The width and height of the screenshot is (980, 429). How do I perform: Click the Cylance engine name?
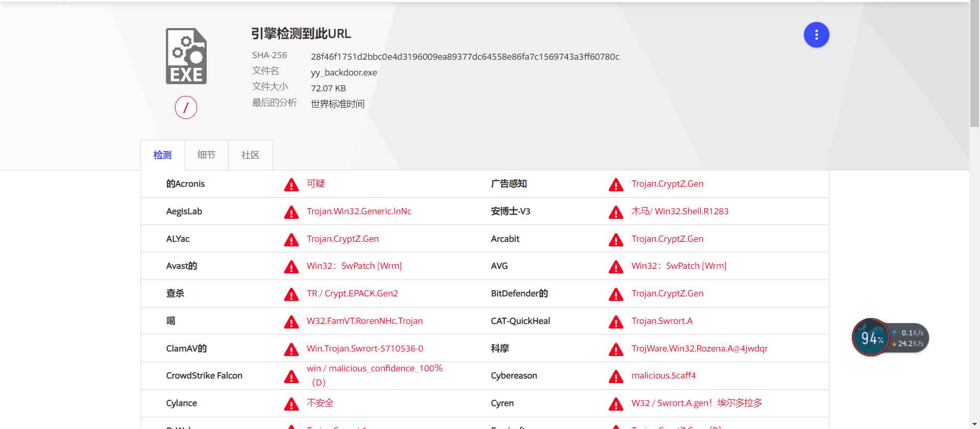pyautogui.click(x=181, y=403)
